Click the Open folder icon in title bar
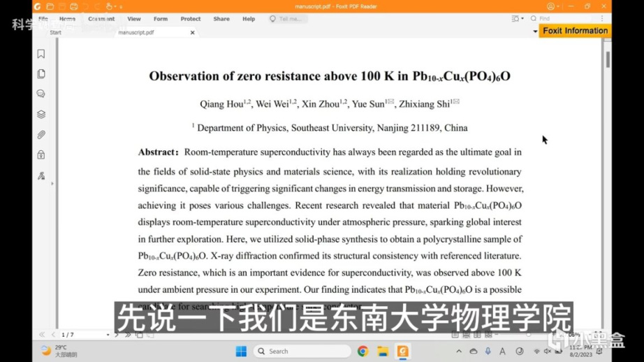The width and height of the screenshot is (644, 362). [x=50, y=6]
